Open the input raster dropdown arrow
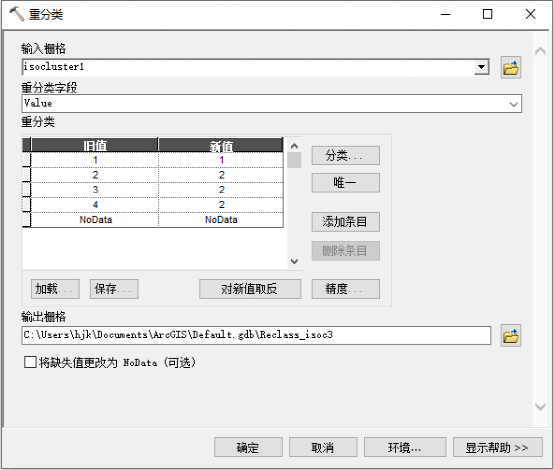554x470 pixels. [x=481, y=67]
